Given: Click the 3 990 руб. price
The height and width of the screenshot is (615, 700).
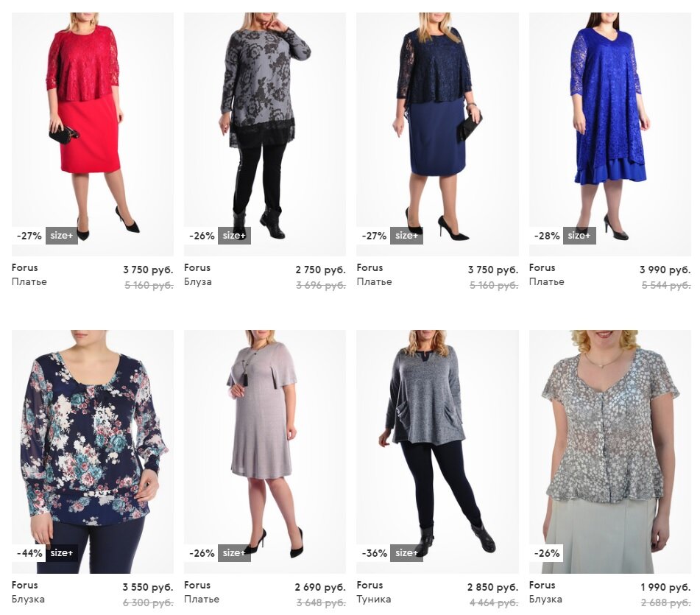Looking at the screenshot, I should click(665, 270).
